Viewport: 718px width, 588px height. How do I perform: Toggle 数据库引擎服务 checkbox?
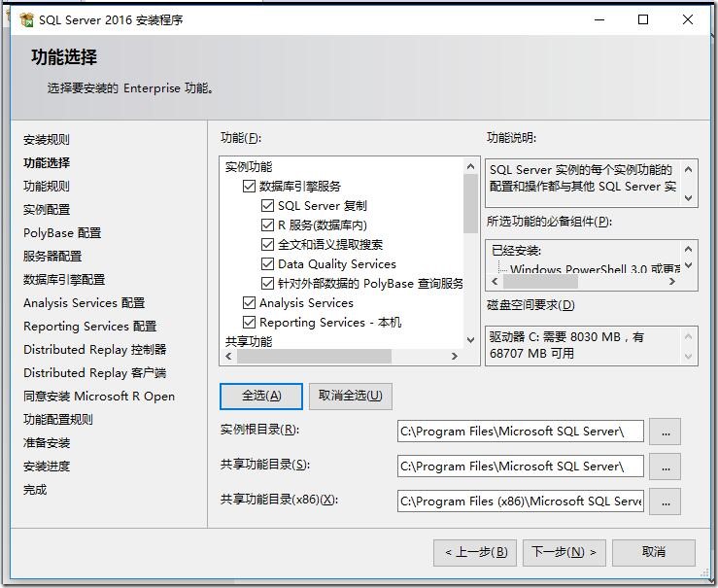[249, 186]
